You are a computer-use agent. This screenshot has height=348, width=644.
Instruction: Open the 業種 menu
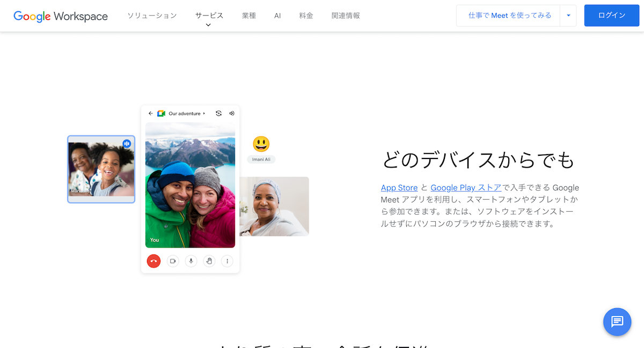click(x=249, y=16)
